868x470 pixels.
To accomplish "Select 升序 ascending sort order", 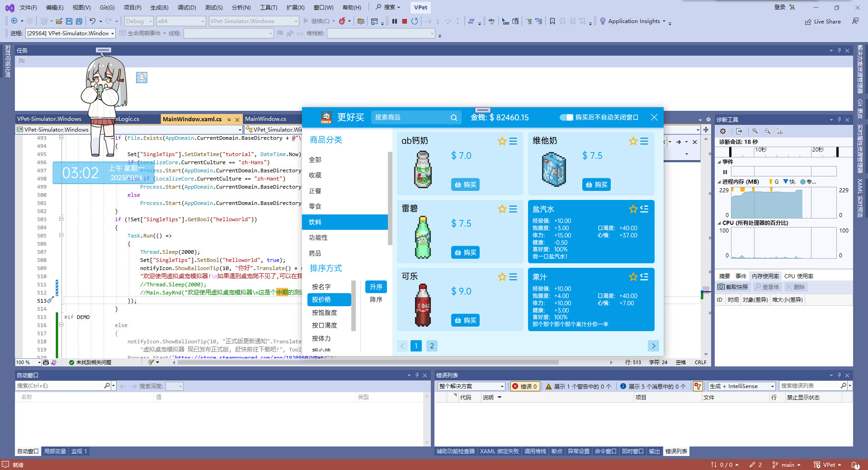I will [376, 287].
